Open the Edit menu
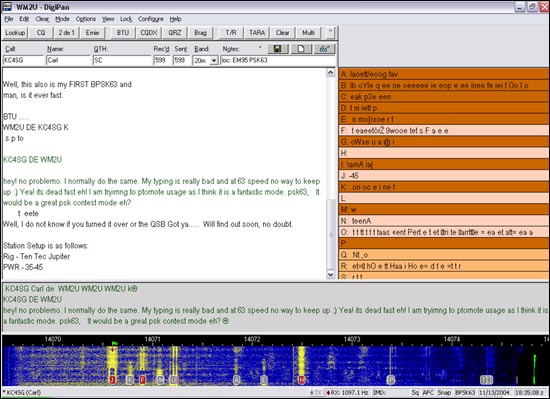 click(x=24, y=19)
